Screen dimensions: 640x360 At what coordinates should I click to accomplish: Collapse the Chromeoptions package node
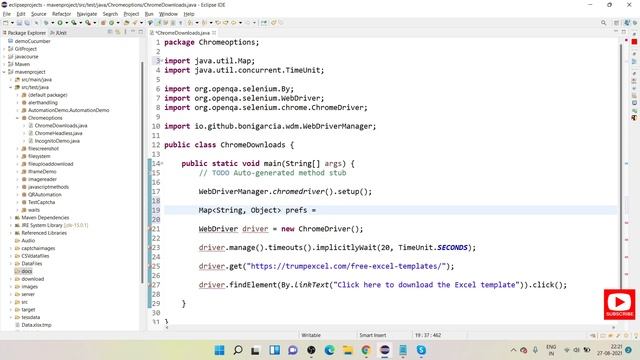click(x=18, y=118)
